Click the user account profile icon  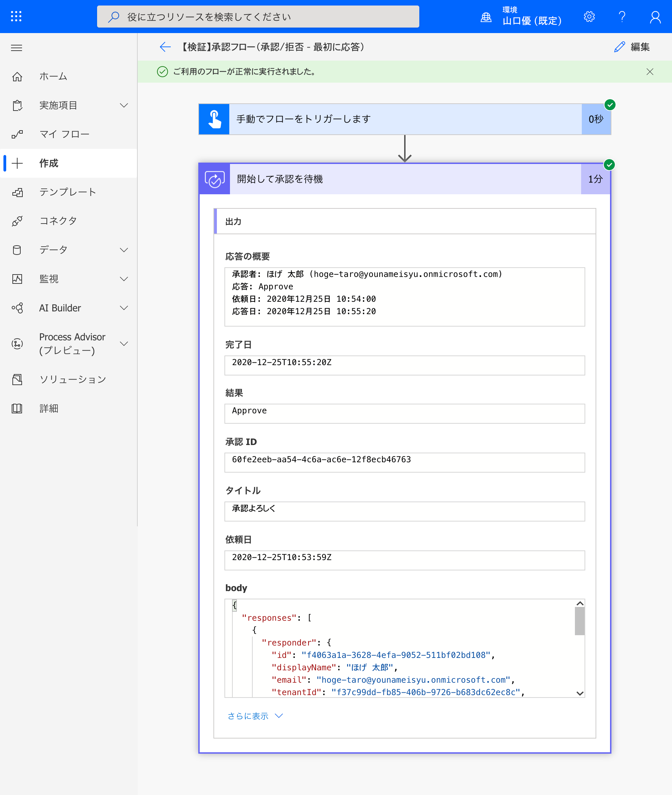(x=655, y=17)
